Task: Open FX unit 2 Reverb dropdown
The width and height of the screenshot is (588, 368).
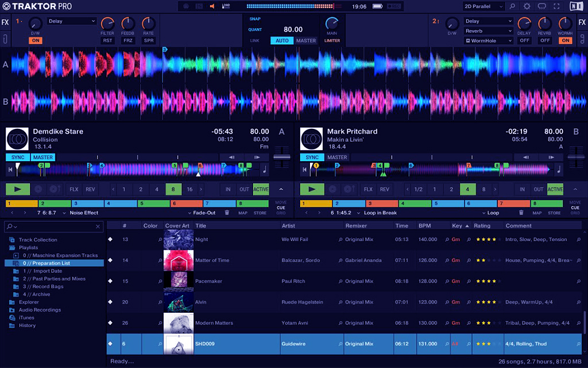Action: click(x=488, y=31)
